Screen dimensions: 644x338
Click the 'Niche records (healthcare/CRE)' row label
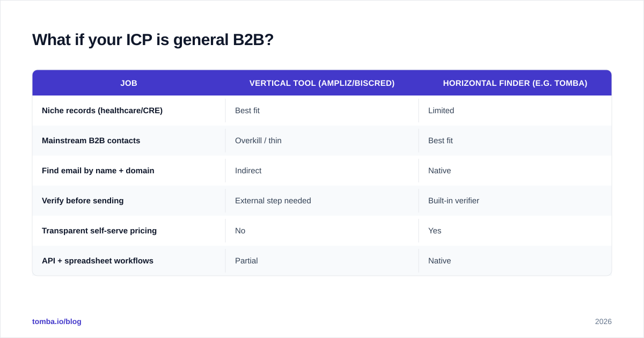tap(102, 111)
